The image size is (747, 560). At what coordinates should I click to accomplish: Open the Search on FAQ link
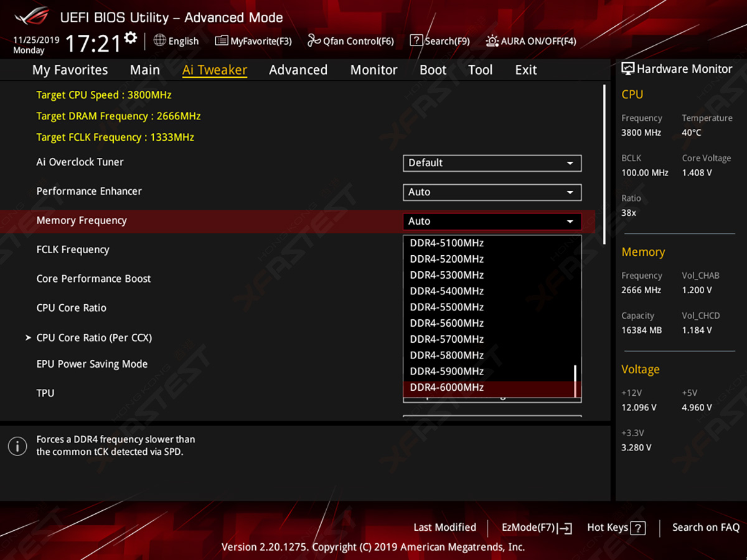coord(706,528)
